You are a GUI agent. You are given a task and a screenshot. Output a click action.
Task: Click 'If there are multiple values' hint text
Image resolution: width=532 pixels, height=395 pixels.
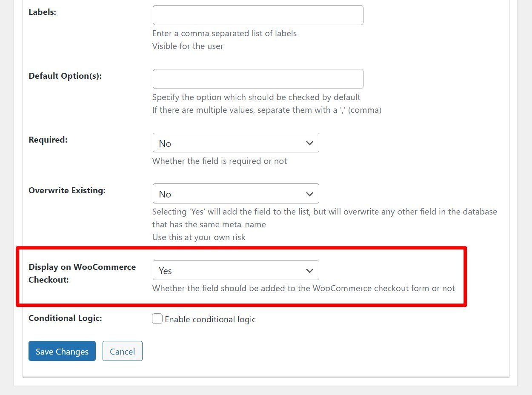(267, 110)
